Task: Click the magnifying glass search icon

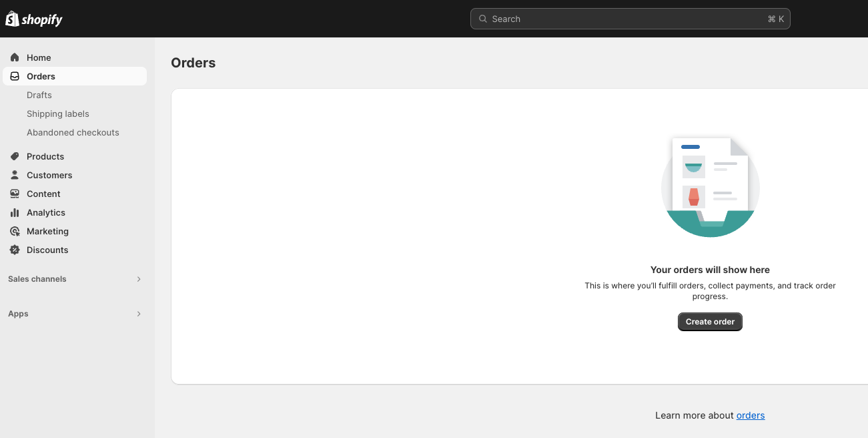Action: click(483, 19)
